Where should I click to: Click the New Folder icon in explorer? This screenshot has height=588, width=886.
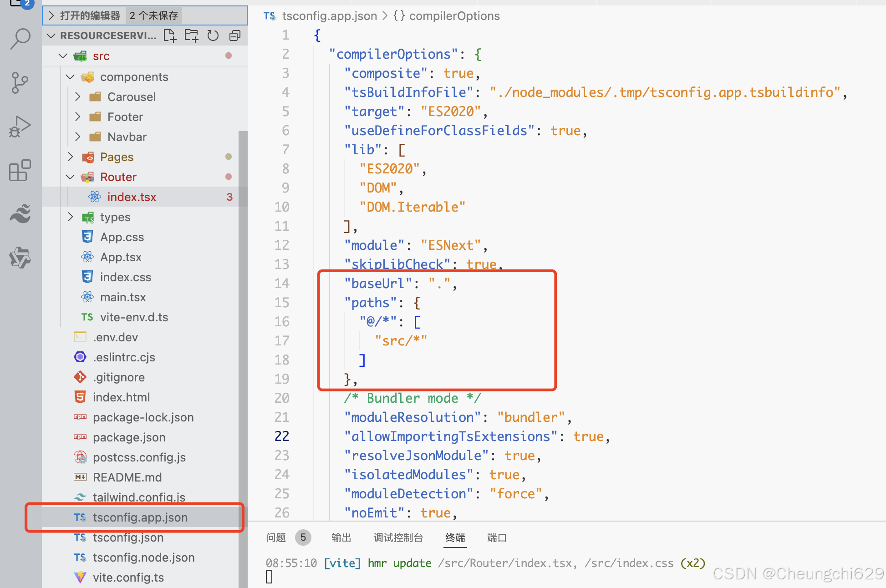(x=191, y=35)
